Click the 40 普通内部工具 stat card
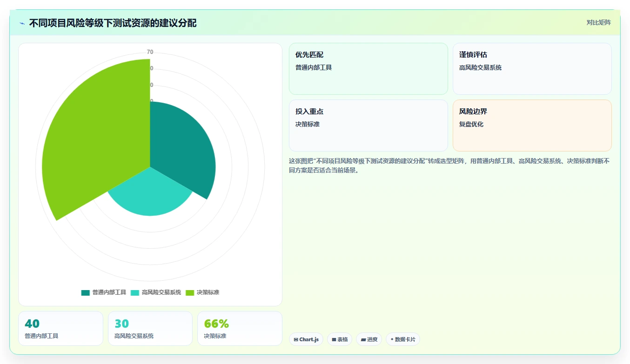630x364 pixels. coord(60,328)
